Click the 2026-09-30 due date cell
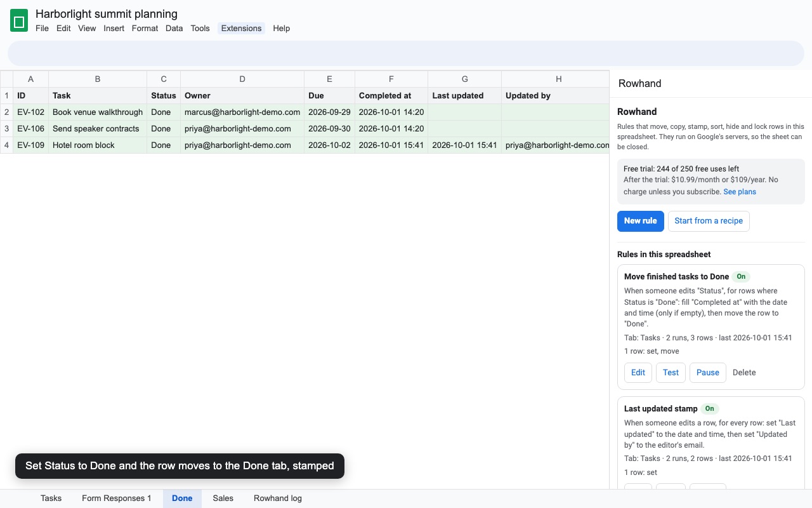 tap(329, 129)
